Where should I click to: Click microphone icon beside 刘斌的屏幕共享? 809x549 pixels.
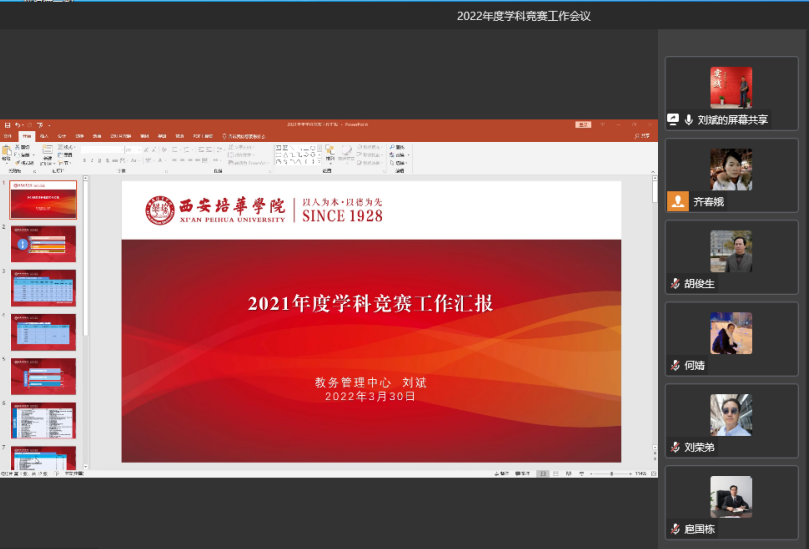point(689,119)
